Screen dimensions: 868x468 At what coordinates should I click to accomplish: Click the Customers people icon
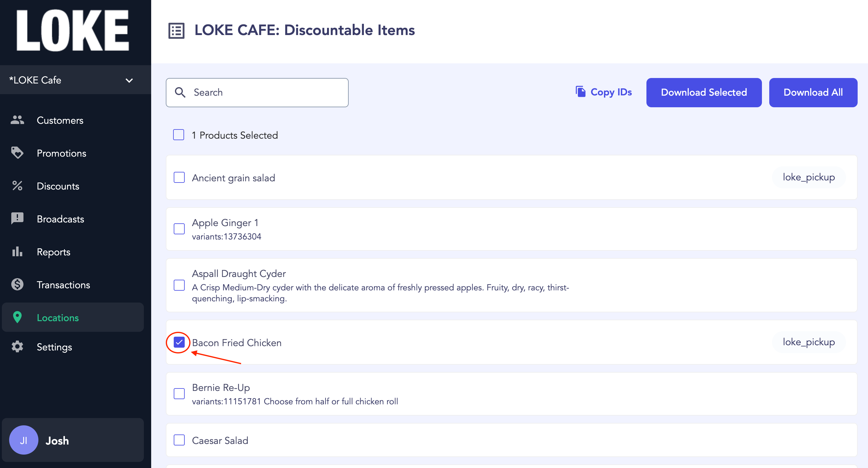point(17,120)
